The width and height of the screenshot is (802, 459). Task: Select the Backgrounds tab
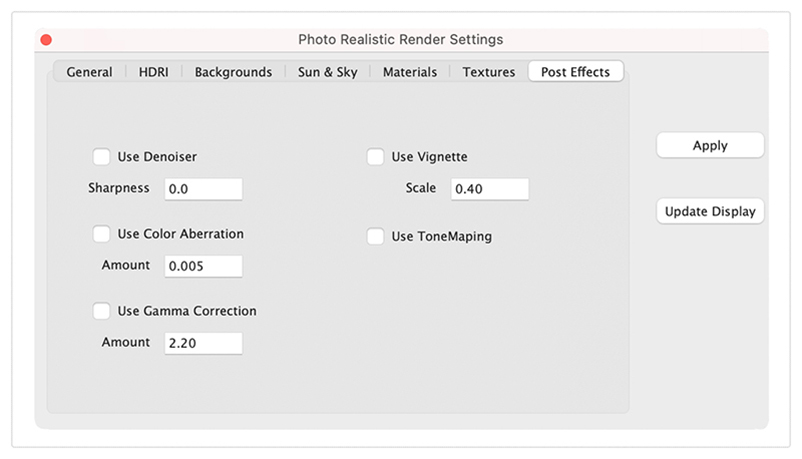point(233,72)
